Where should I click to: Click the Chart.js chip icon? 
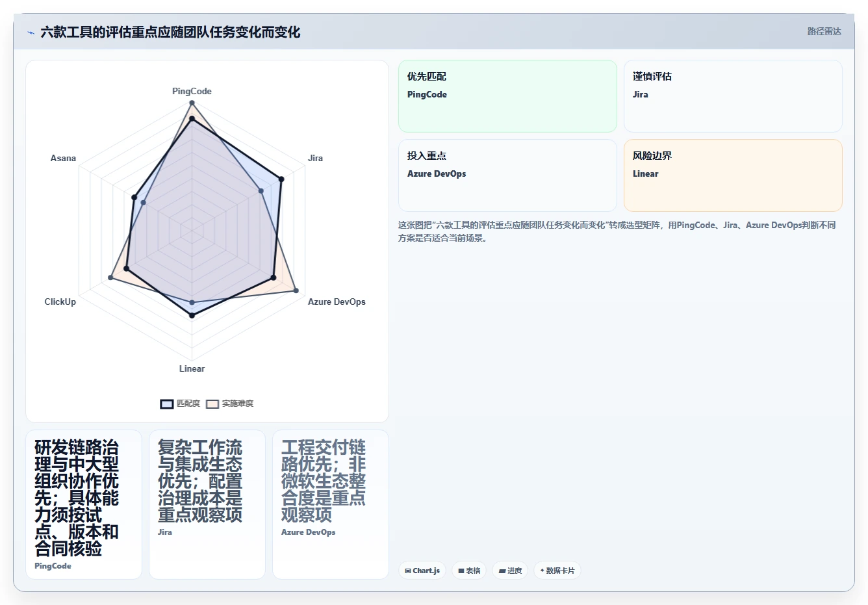click(408, 571)
